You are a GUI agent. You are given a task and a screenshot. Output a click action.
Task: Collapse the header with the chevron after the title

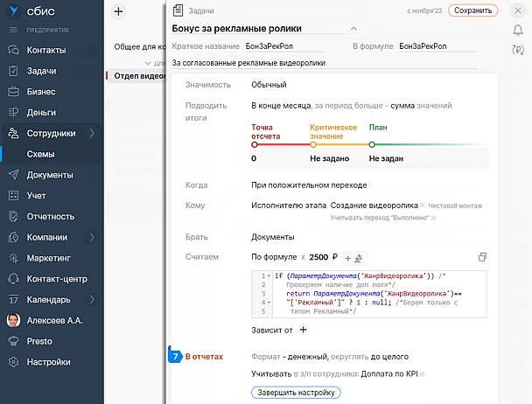tap(353, 29)
